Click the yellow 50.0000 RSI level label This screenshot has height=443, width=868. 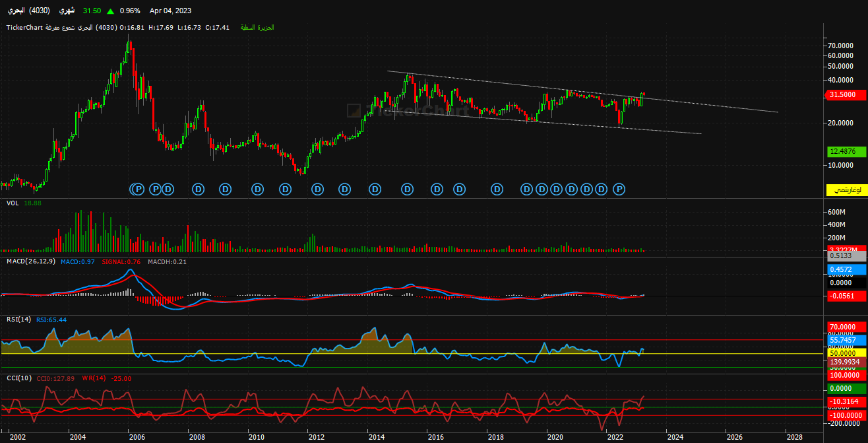(x=846, y=354)
